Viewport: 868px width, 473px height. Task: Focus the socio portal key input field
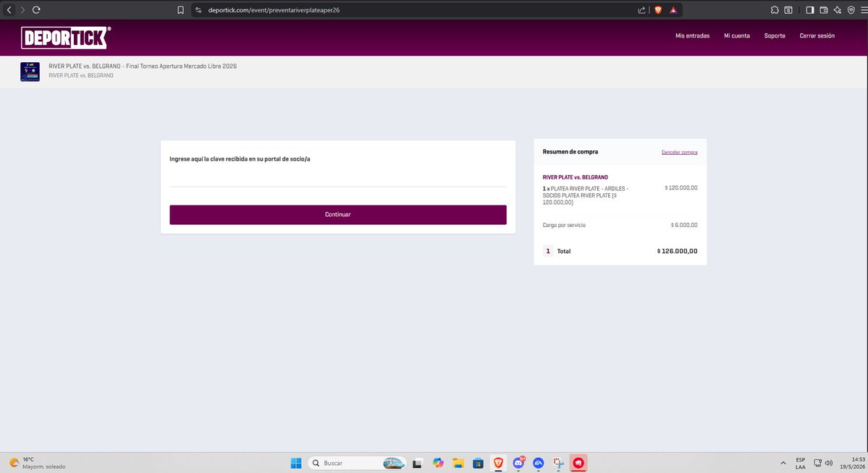click(337, 178)
